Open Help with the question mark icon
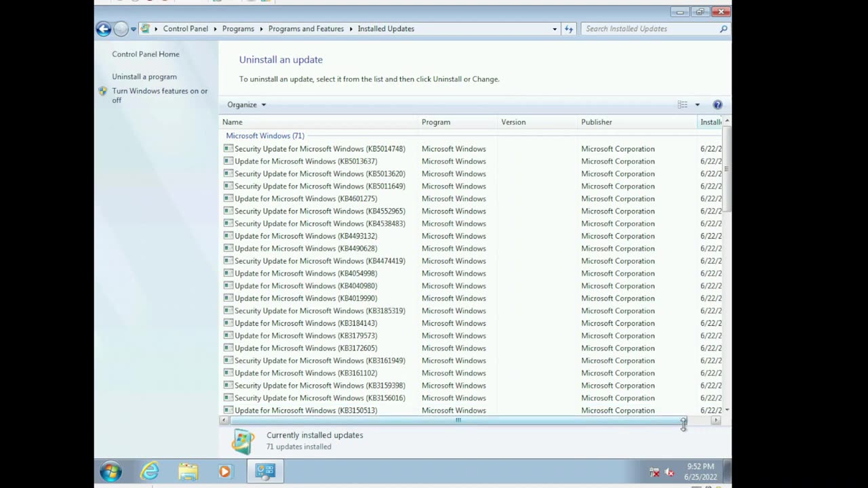868x488 pixels. tap(717, 105)
